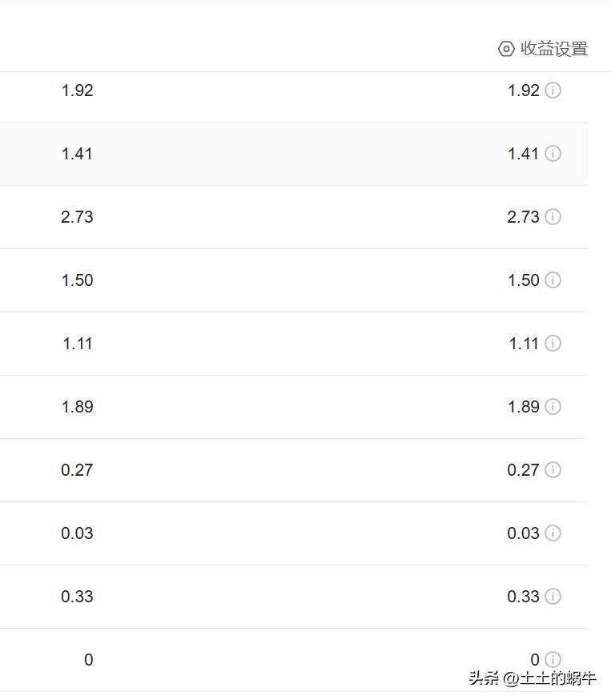Click info icon next to 1.92
The image size is (611, 700).
coord(553,91)
